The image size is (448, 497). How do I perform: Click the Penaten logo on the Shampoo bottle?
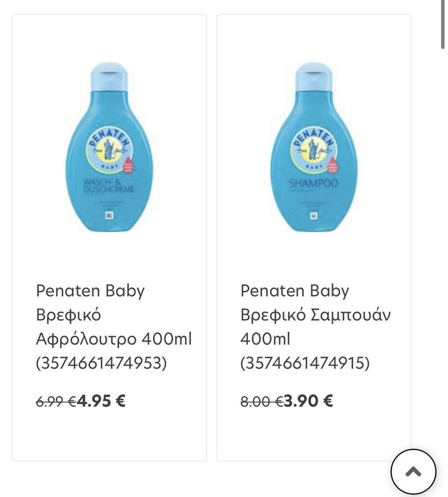click(313, 149)
